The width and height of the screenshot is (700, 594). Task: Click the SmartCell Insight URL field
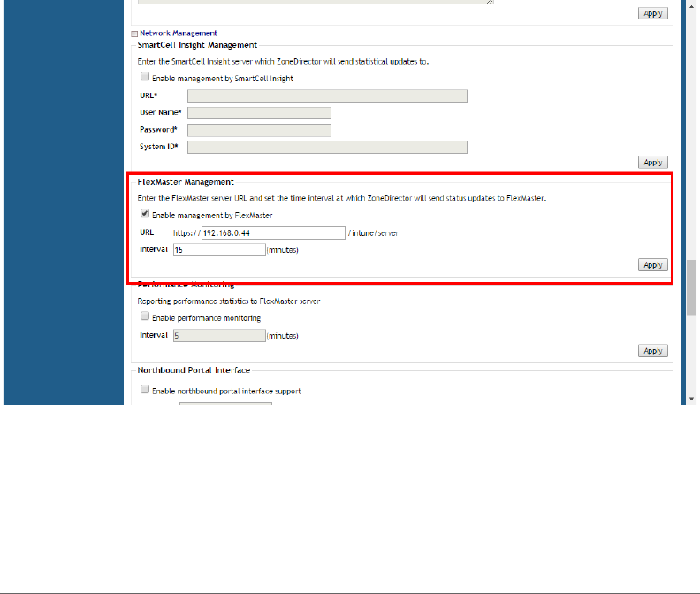click(327, 96)
